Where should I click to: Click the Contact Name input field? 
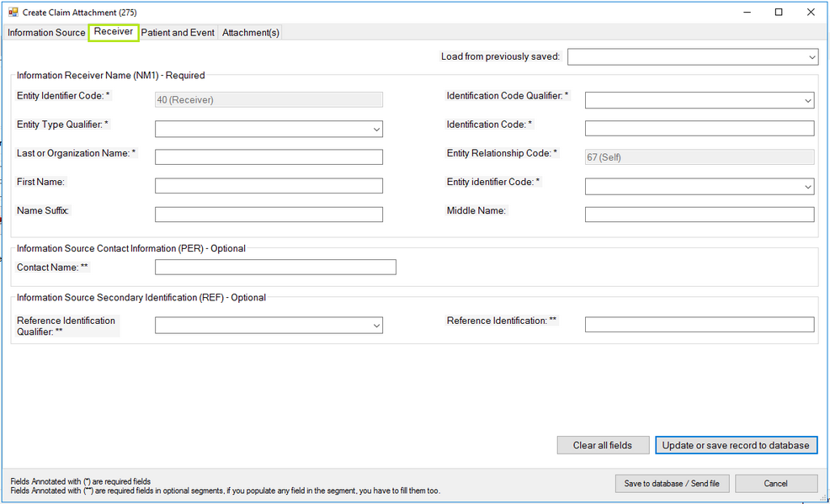click(275, 267)
